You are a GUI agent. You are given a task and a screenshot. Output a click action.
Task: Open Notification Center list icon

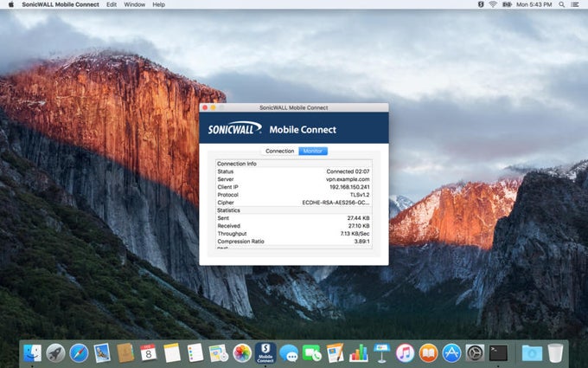point(575,4)
